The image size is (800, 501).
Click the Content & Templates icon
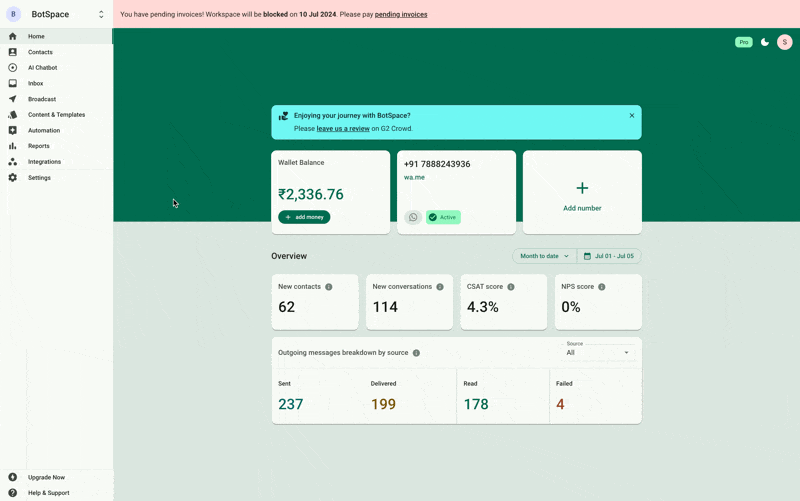point(13,115)
